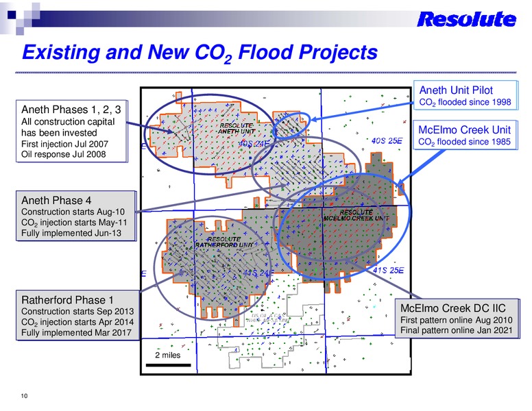The image size is (532, 411).
Task: Select the 'Ratherford Phase 1' heading
Action: pyautogui.click(x=67, y=300)
